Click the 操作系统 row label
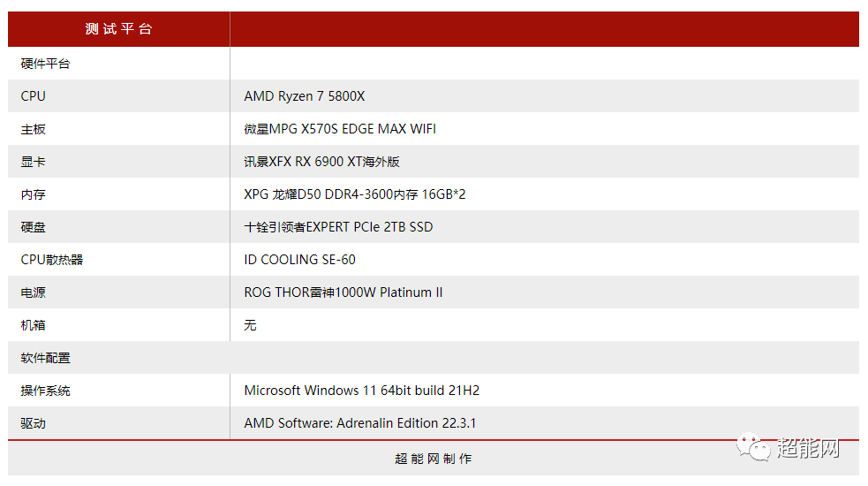The height and width of the screenshot is (486, 868). point(45,391)
